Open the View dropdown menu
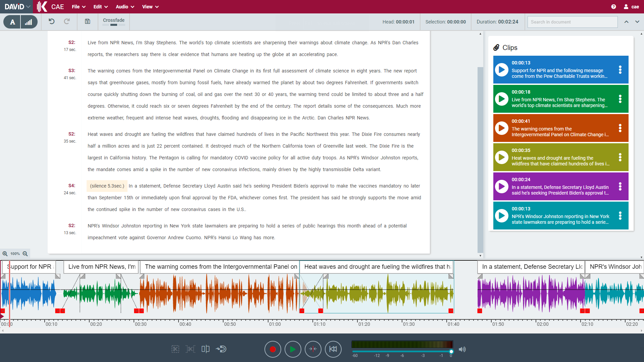Image resolution: width=644 pixels, height=362 pixels. tap(150, 7)
